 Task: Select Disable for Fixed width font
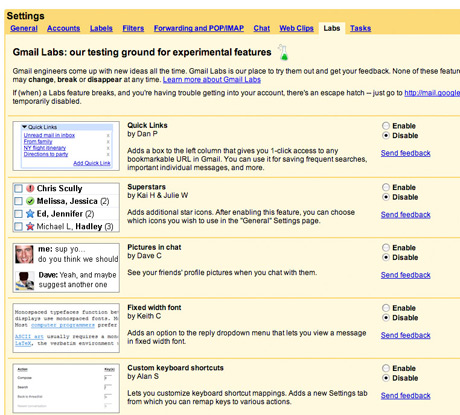(x=386, y=318)
